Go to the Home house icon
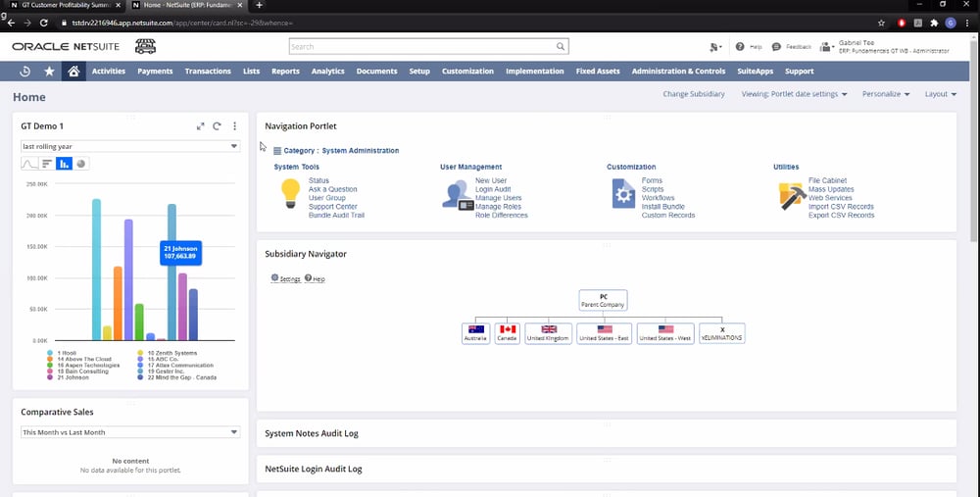This screenshot has width=980, height=497. [x=73, y=72]
